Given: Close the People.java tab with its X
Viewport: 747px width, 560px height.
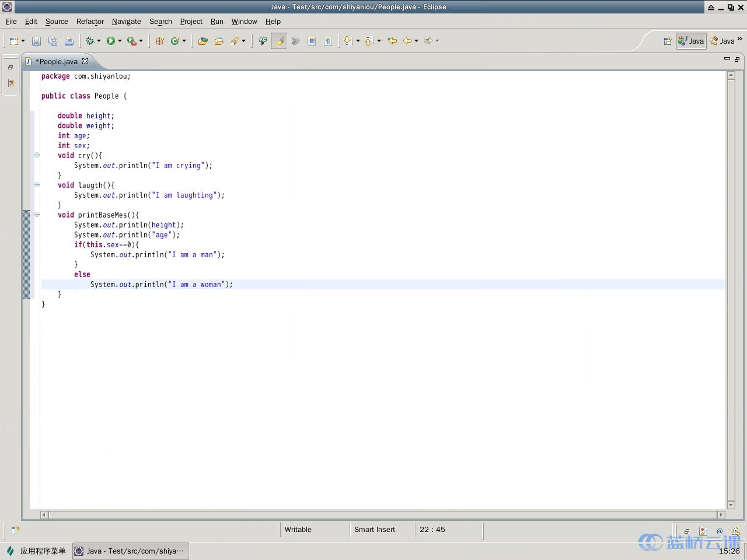Looking at the screenshot, I should 85,61.
